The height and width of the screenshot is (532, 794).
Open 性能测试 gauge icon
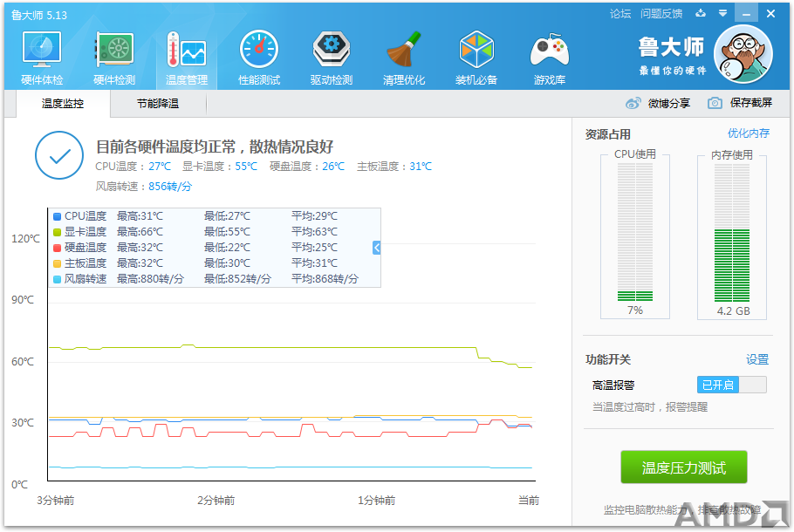click(x=259, y=49)
